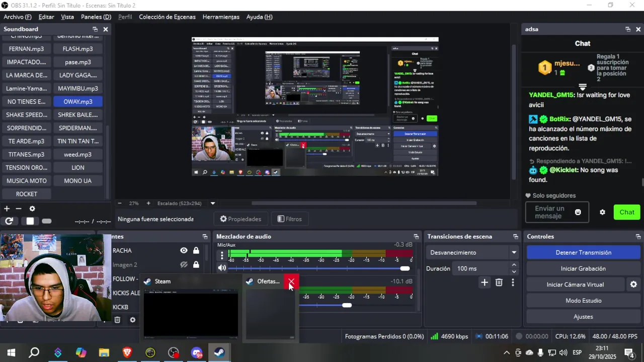Delete selected source with trash icon
The image size is (644, 362).
click(117, 319)
